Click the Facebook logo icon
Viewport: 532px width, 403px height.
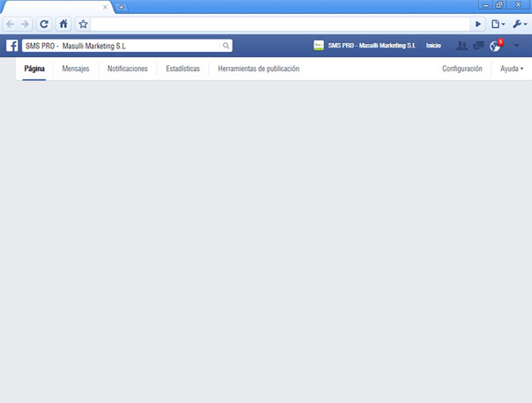11,46
